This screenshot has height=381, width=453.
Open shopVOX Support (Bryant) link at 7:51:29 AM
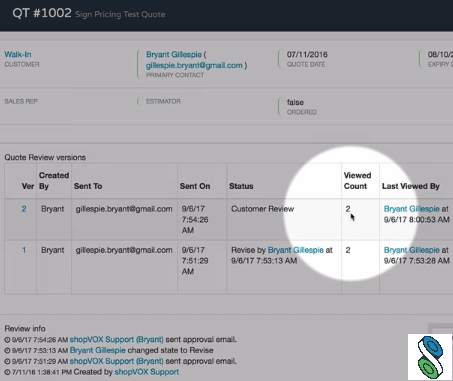(x=116, y=361)
